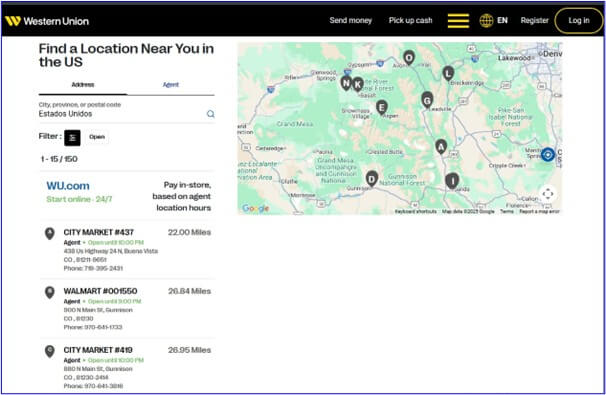606x395 pixels.
Task: Open WALMART #001550 listing
Action: point(100,291)
